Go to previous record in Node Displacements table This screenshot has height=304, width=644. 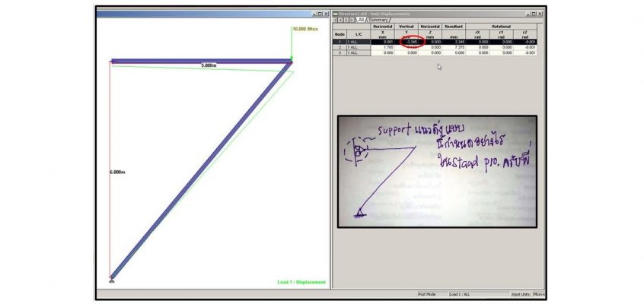tap(340, 20)
